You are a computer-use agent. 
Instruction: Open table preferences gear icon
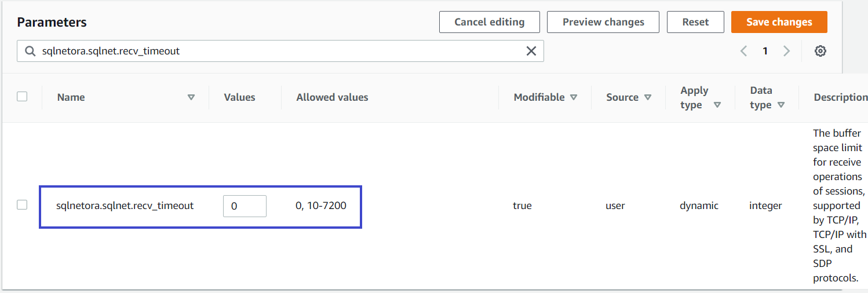(820, 51)
